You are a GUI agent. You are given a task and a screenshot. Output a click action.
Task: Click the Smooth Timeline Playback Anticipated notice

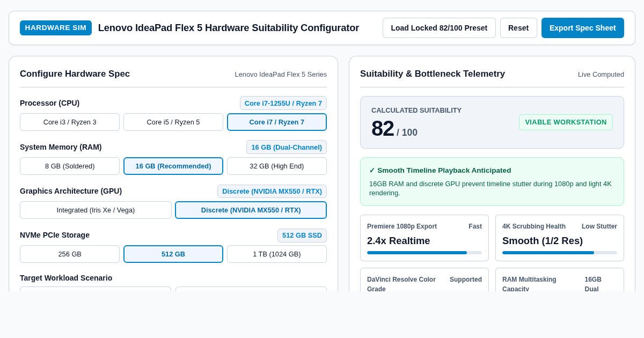[x=492, y=181]
